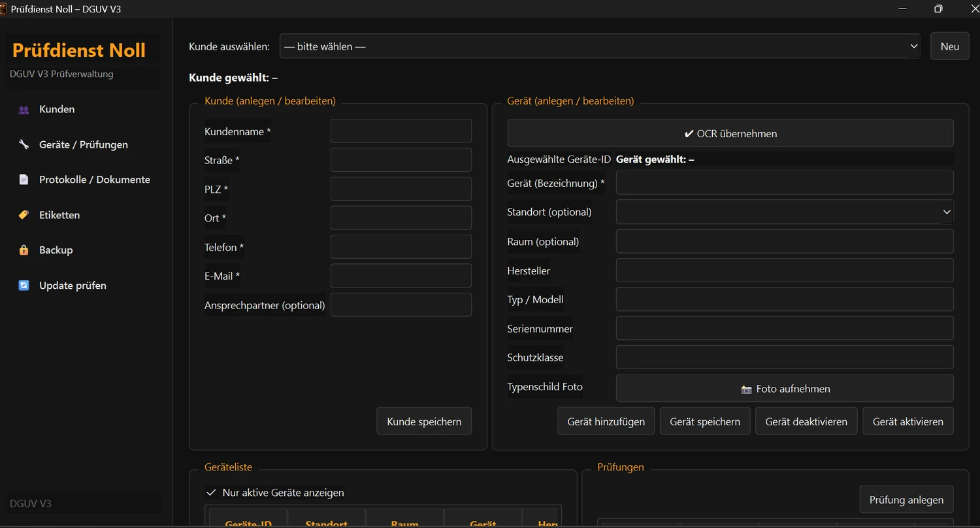Click into the Seriennummer field
980x528 pixels.
785,329
